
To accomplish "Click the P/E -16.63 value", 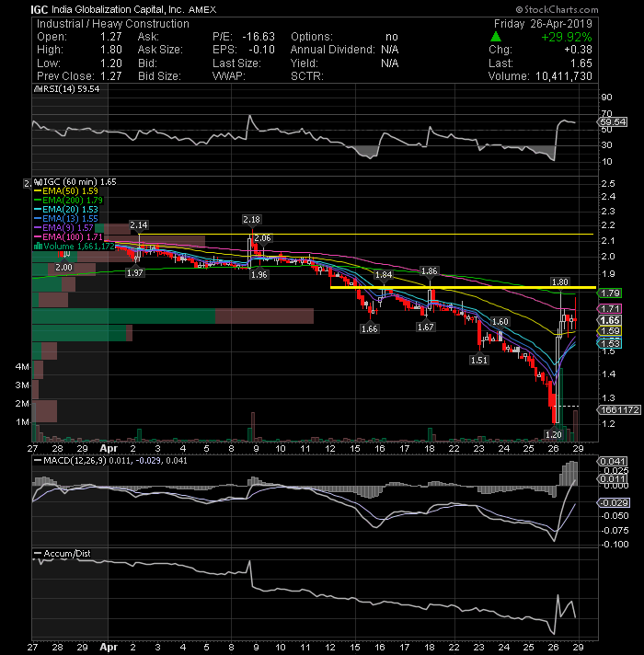I will [259, 37].
